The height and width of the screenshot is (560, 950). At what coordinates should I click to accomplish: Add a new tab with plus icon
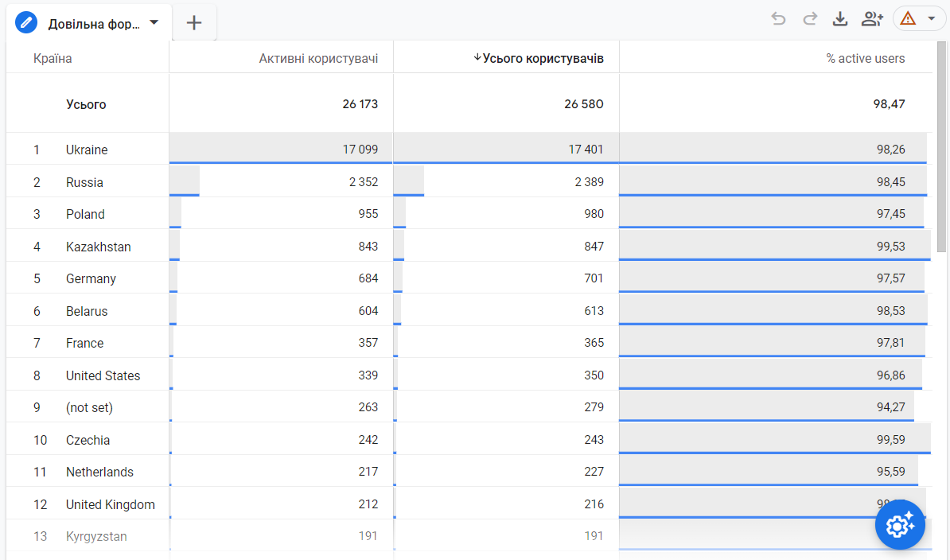pyautogui.click(x=194, y=23)
